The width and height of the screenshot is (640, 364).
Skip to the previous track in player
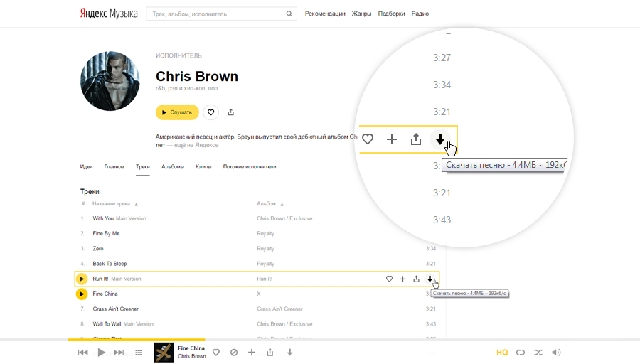point(83,353)
